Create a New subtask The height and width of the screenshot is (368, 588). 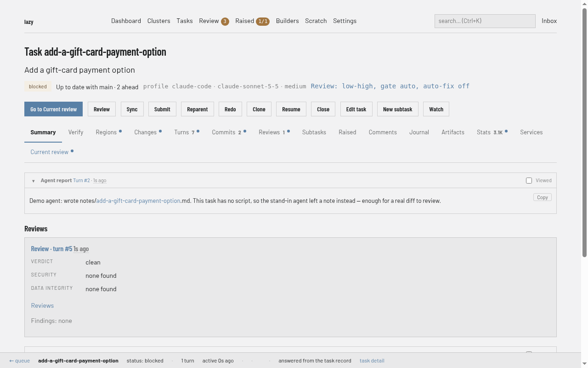[398, 109]
